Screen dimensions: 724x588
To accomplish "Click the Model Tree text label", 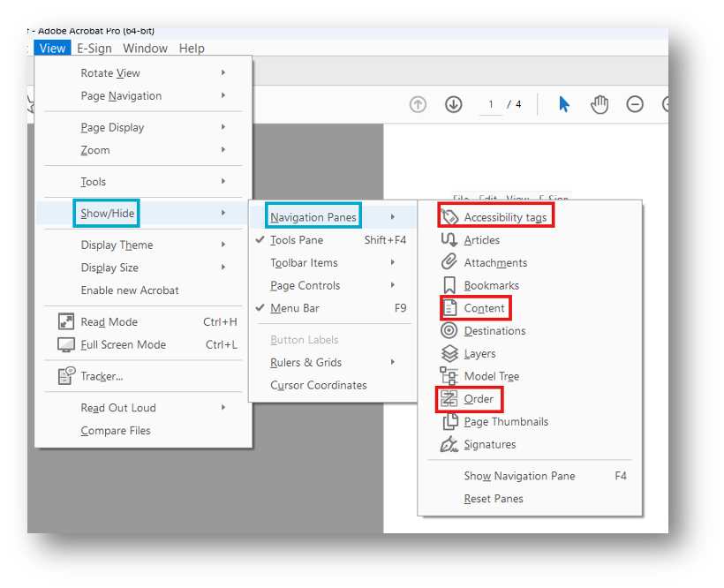I will 491,376.
